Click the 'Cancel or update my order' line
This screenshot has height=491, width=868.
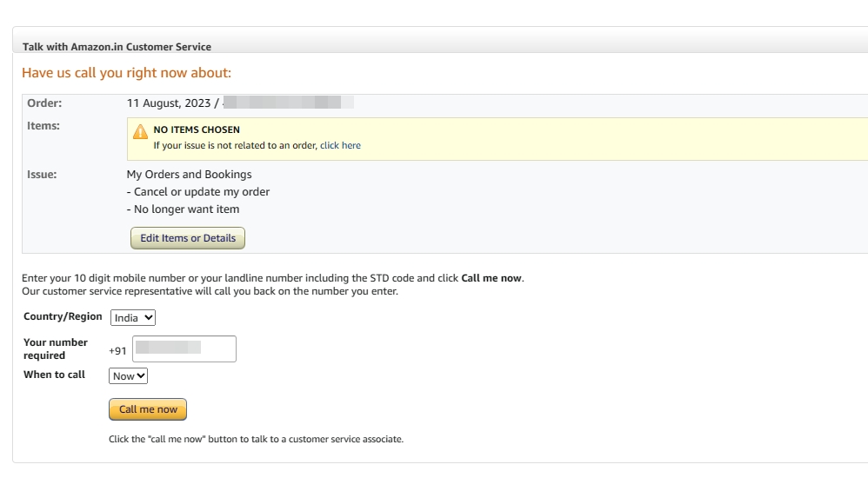[x=198, y=192]
